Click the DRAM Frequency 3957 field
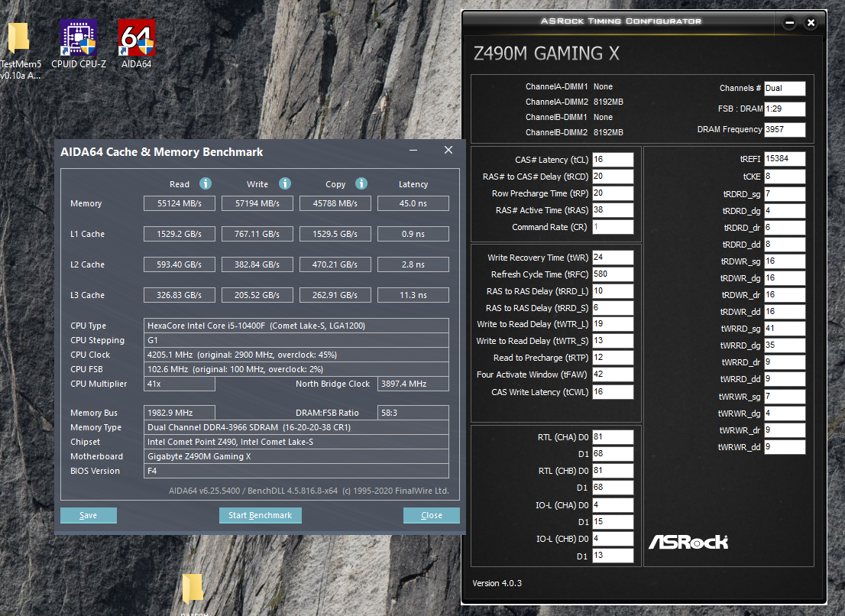Image resolution: width=845 pixels, height=616 pixels. point(785,129)
